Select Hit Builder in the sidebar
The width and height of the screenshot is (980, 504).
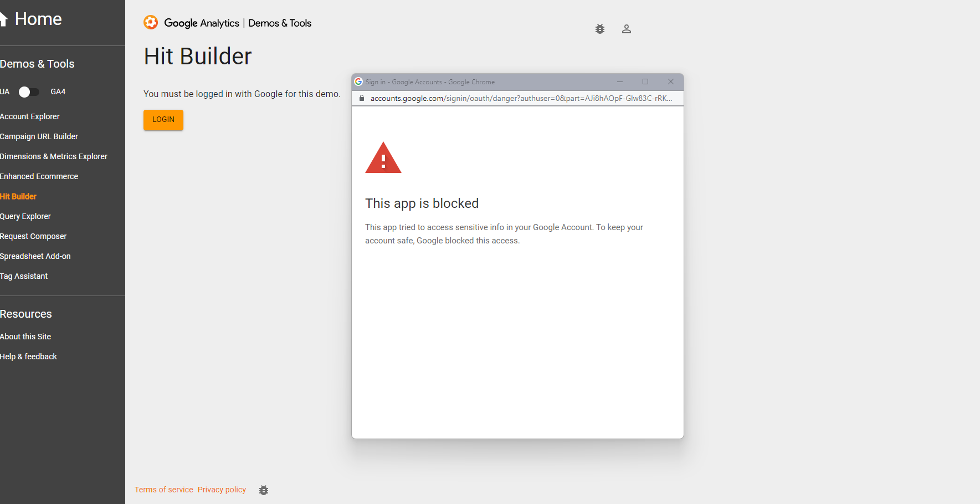tap(18, 196)
